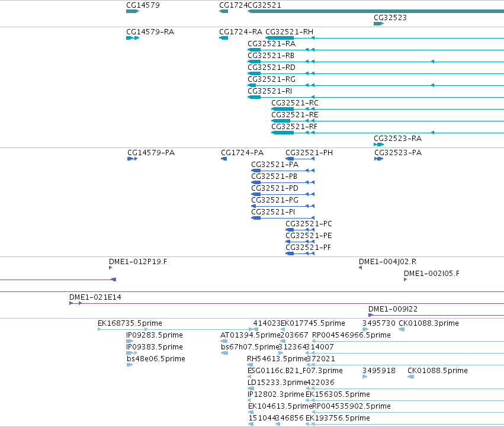Select protein CG1724-PA label
The width and height of the screenshot is (504, 427).
pyautogui.click(x=242, y=153)
